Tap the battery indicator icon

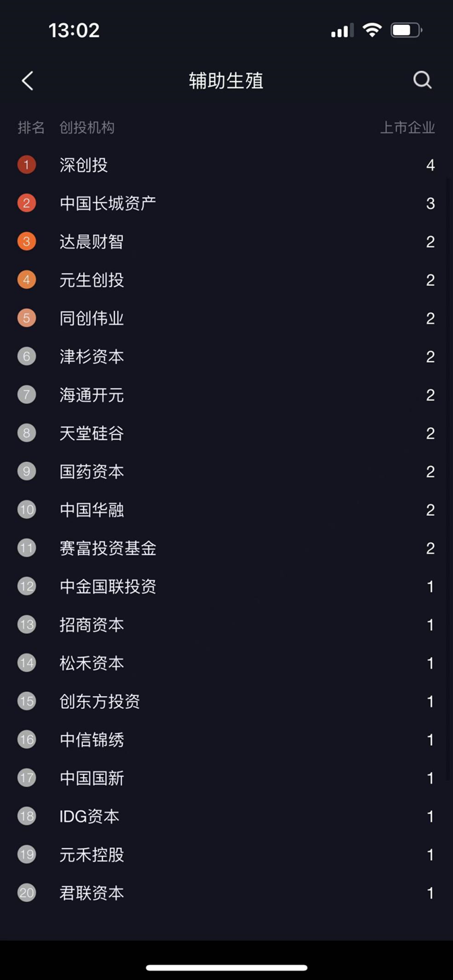[x=406, y=30]
